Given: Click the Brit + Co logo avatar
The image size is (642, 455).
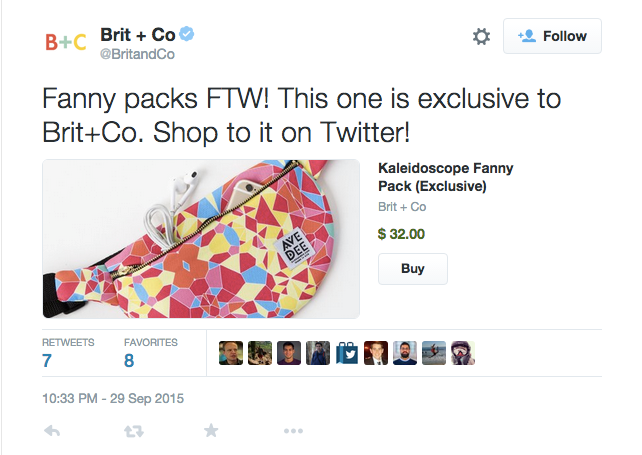Looking at the screenshot, I should [x=67, y=41].
